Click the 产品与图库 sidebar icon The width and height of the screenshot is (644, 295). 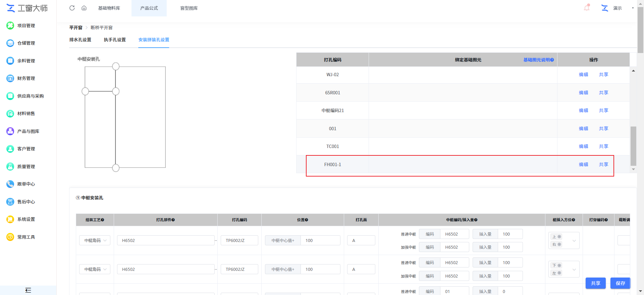(x=10, y=131)
